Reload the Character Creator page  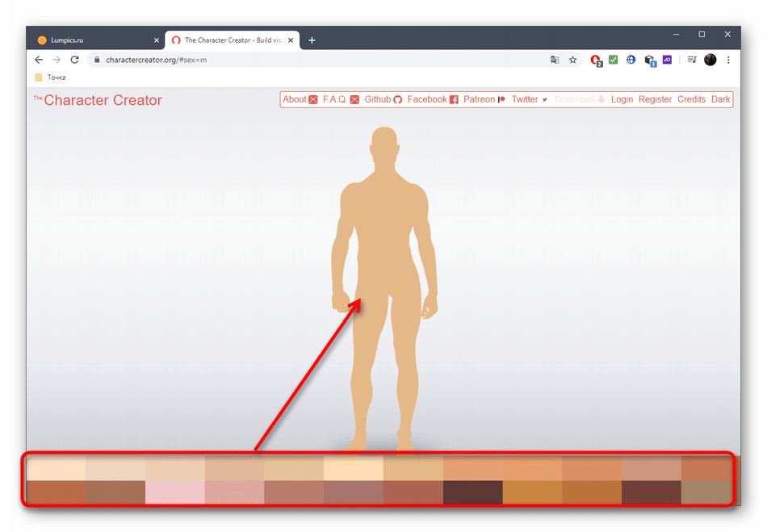coord(75,60)
